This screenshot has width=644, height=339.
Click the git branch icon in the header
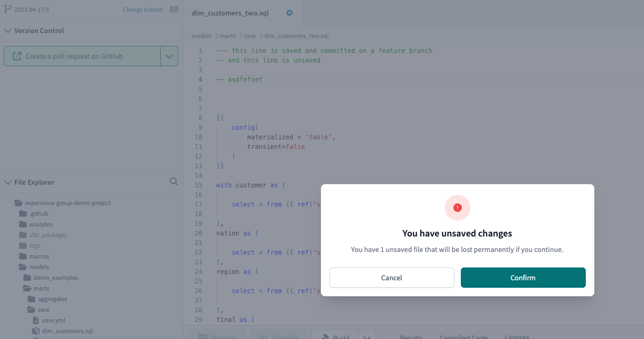point(8,9)
